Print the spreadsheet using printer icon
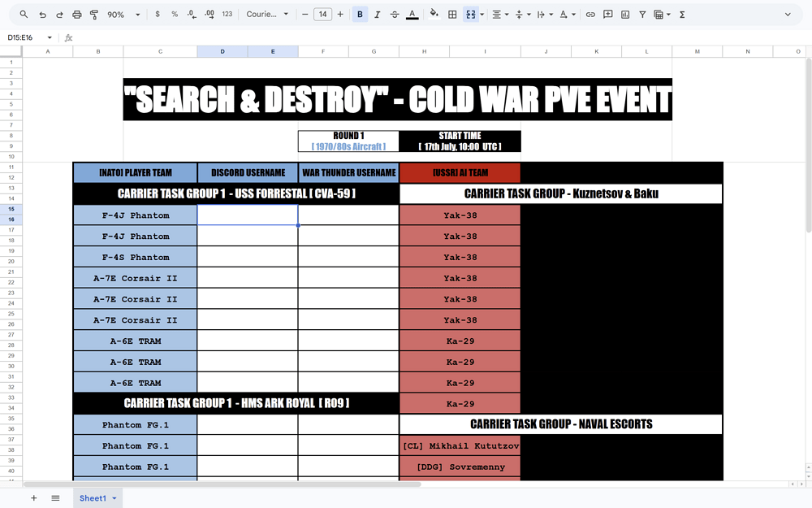The image size is (812, 508). coord(76,15)
